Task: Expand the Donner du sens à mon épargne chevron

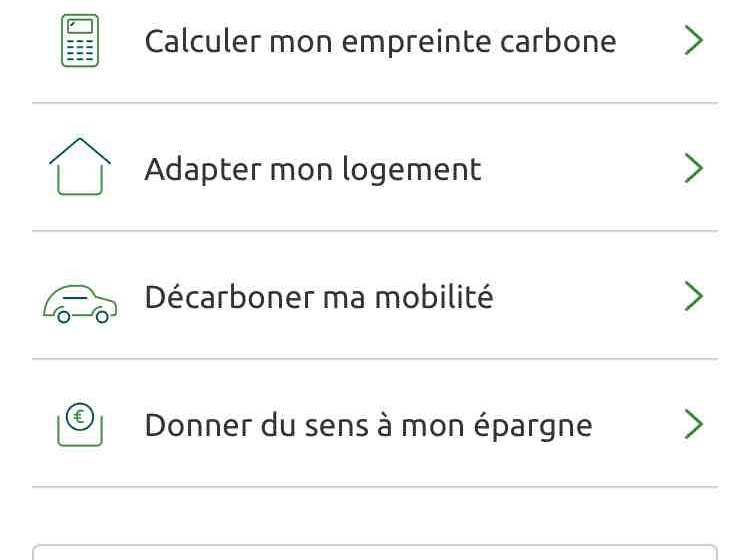Action: 693,425
